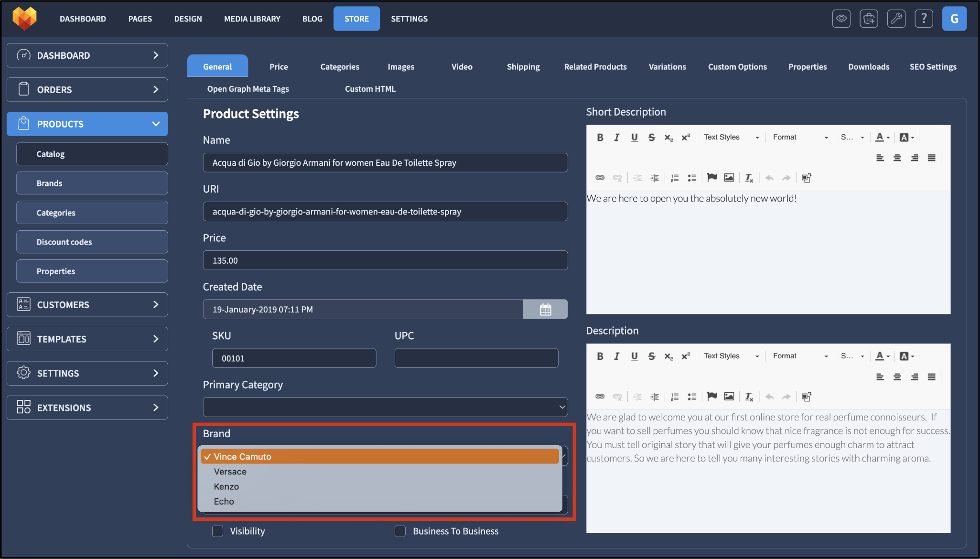Insert anchor flag in Short Description editor

point(712,178)
